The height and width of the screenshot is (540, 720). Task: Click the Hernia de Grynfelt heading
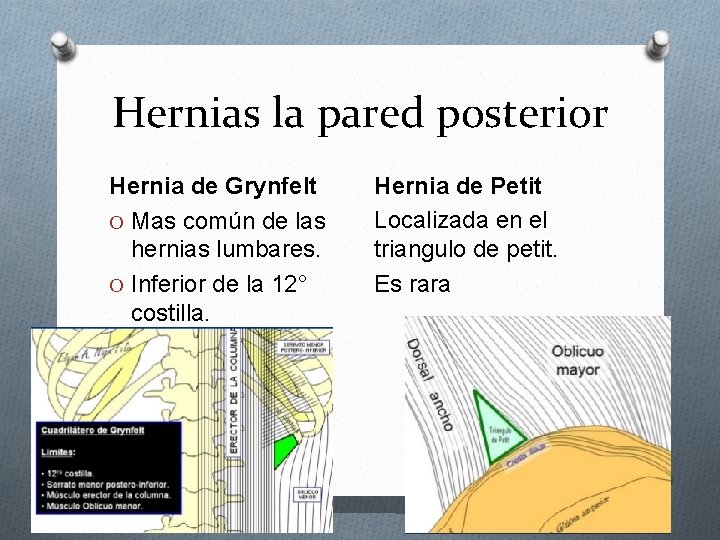[213, 186]
